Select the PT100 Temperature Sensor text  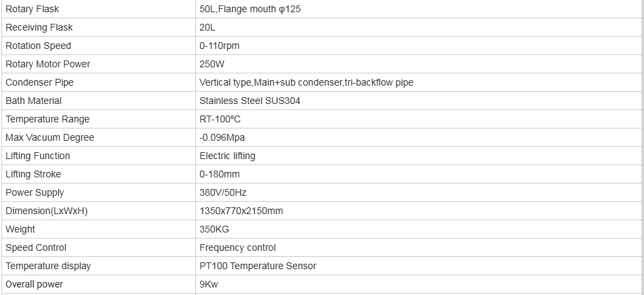click(258, 266)
